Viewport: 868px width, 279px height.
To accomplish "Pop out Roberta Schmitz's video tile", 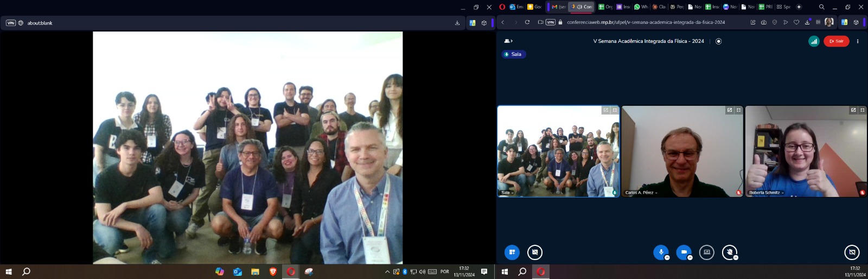I will coord(853,110).
